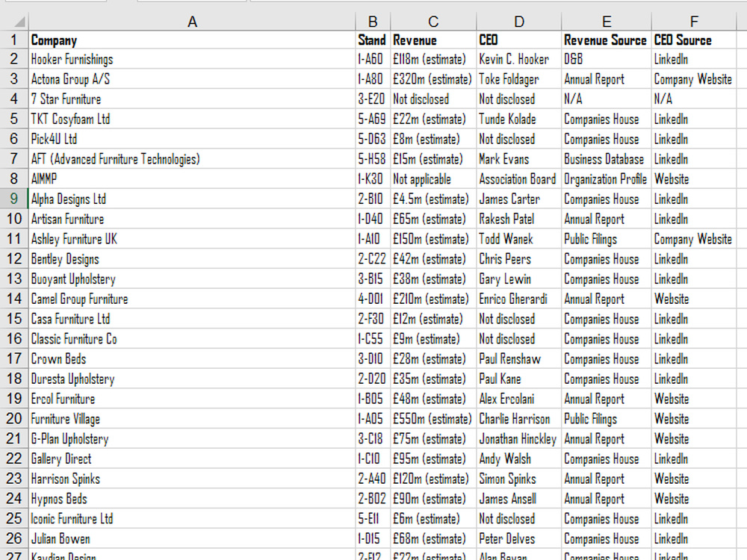Select column D header
The height and width of the screenshot is (560, 747).
pyautogui.click(x=519, y=22)
